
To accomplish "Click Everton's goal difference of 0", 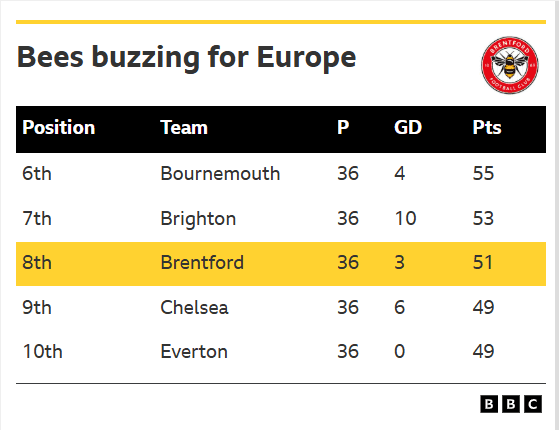I will click(x=400, y=352).
